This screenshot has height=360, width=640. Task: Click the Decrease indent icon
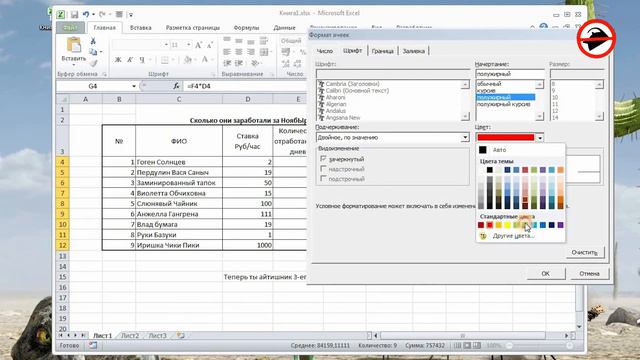pyautogui.click(x=227, y=63)
